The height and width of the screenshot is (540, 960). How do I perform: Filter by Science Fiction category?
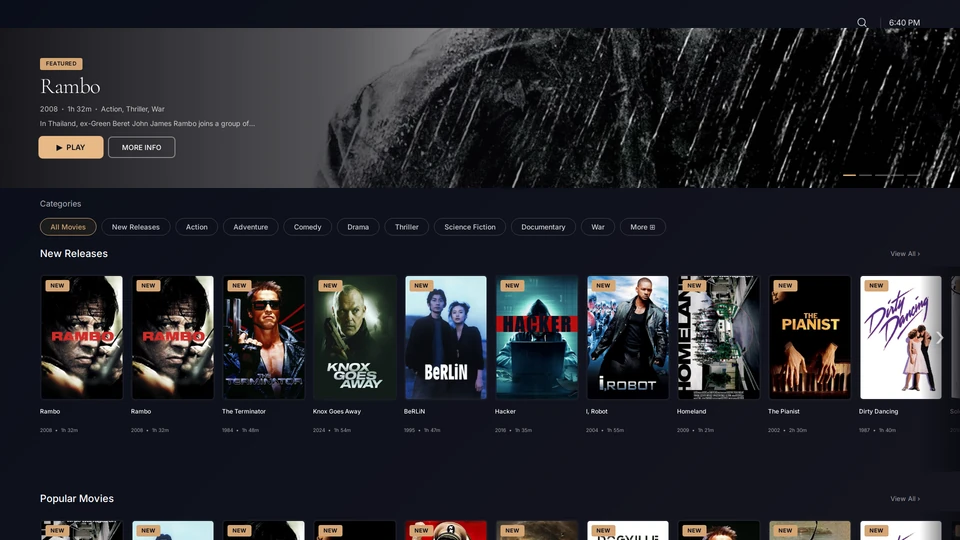click(470, 227)
